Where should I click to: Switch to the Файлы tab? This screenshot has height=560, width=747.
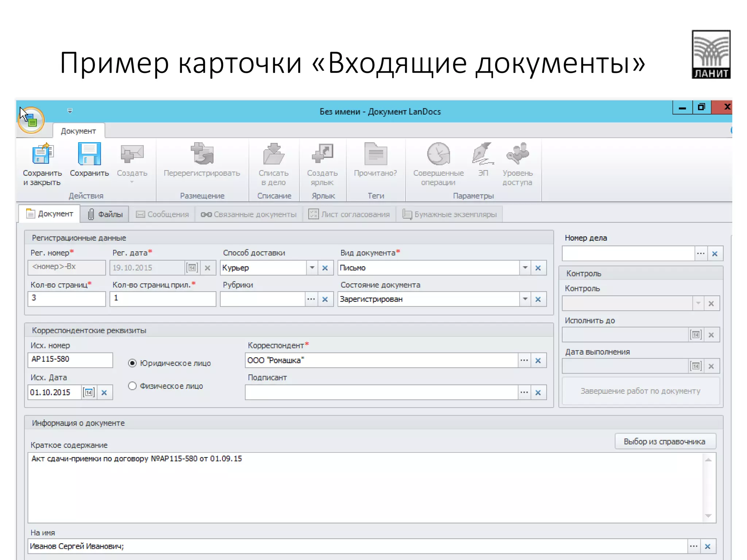click(x=105, y=214)
